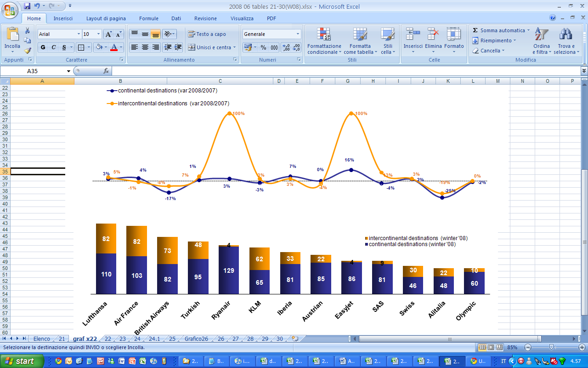Viewport: 588px width, 368px height.
Task: Copy selection in Appunti group
Action: pos(27,40)
